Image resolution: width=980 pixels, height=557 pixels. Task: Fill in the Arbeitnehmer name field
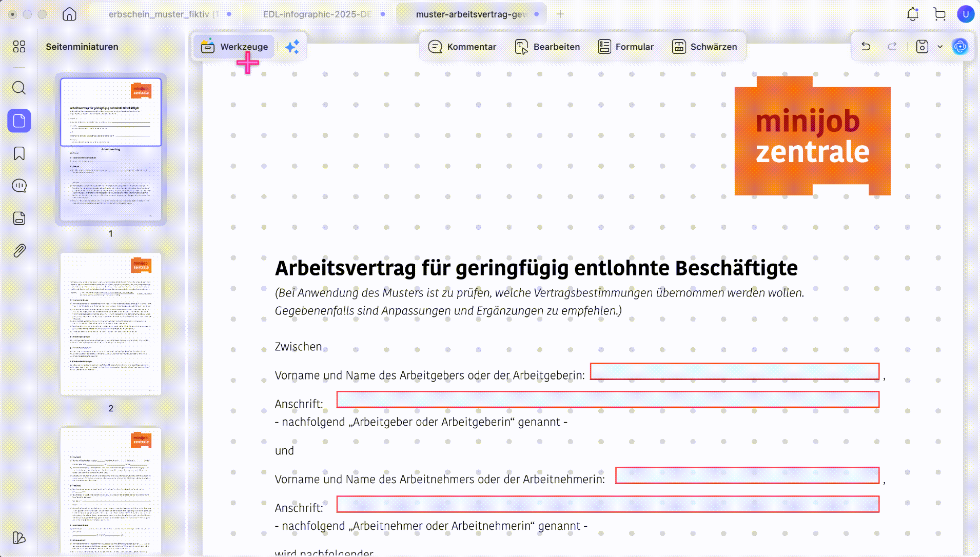coord(747,475)
